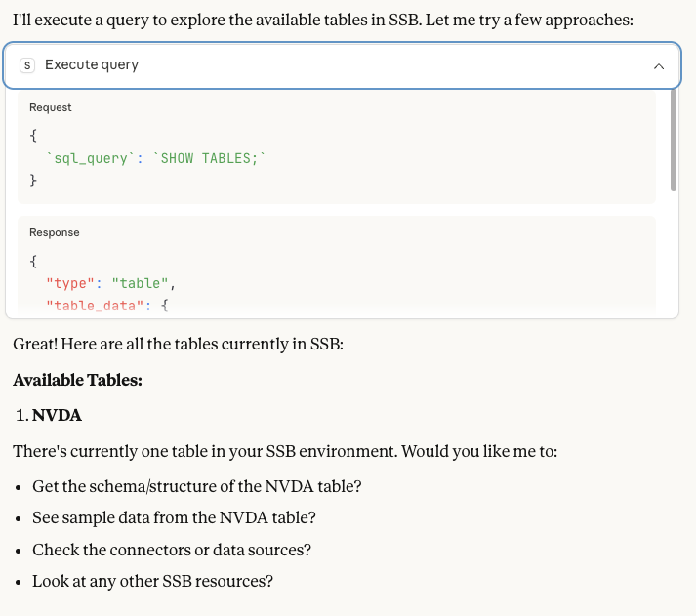Click the scrollbar in the query panel
Viewport: 696px width, 616px height.
pyautogui.click(x=673, y=137)
